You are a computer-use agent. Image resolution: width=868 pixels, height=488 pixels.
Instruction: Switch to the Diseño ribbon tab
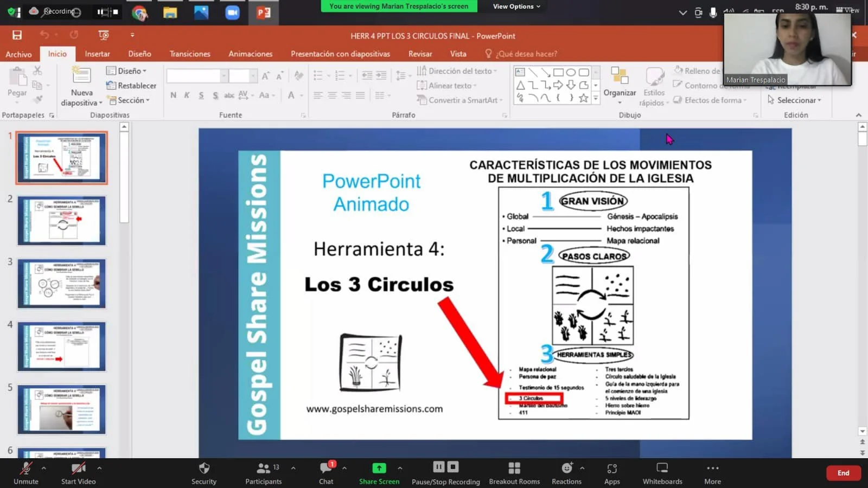(x=139, y=54)
